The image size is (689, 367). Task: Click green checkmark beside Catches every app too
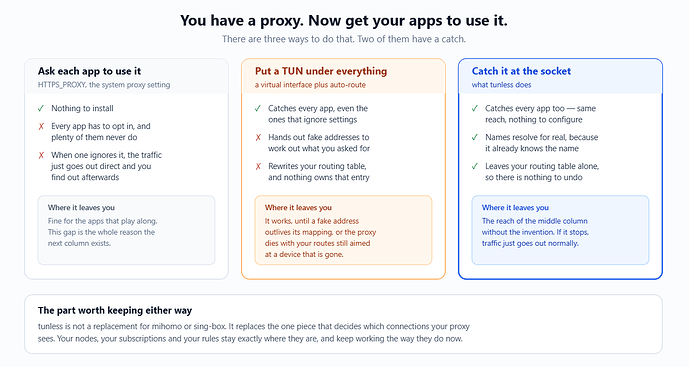click(x=475, y=108)
